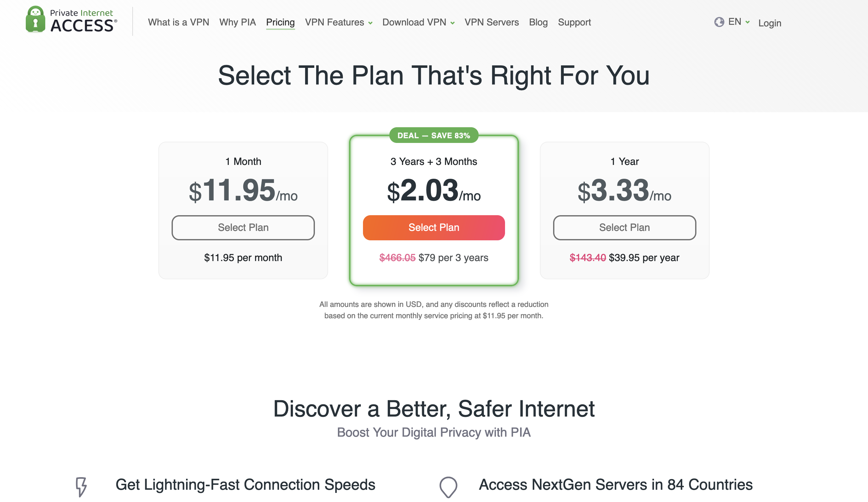
Task: Click the Support menu item
Action: coord(574,23)
